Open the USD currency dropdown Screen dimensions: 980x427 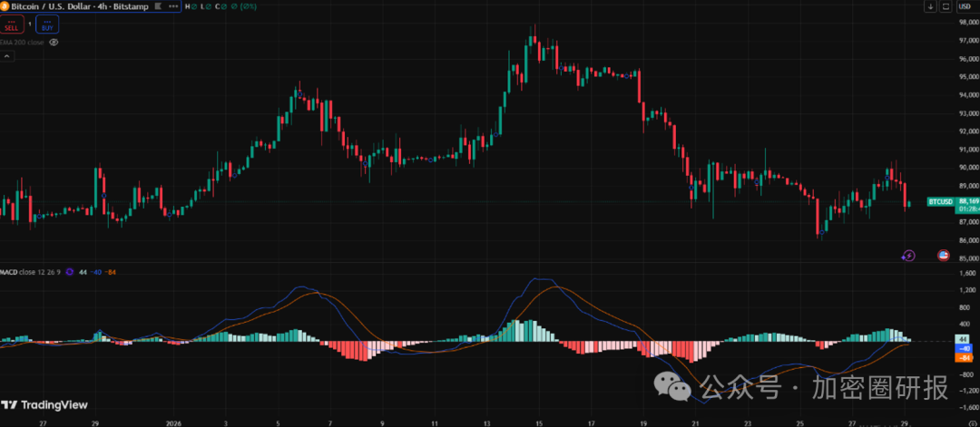click(965, 6)
